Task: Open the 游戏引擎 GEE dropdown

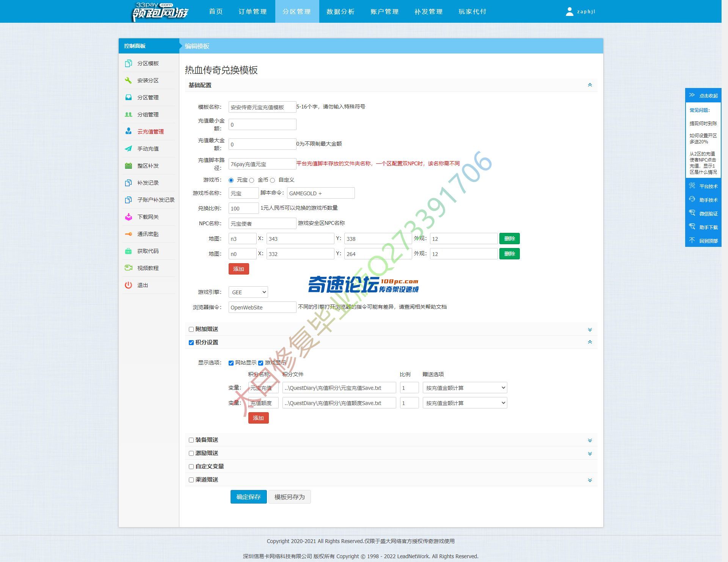Action: click(248, 292)
